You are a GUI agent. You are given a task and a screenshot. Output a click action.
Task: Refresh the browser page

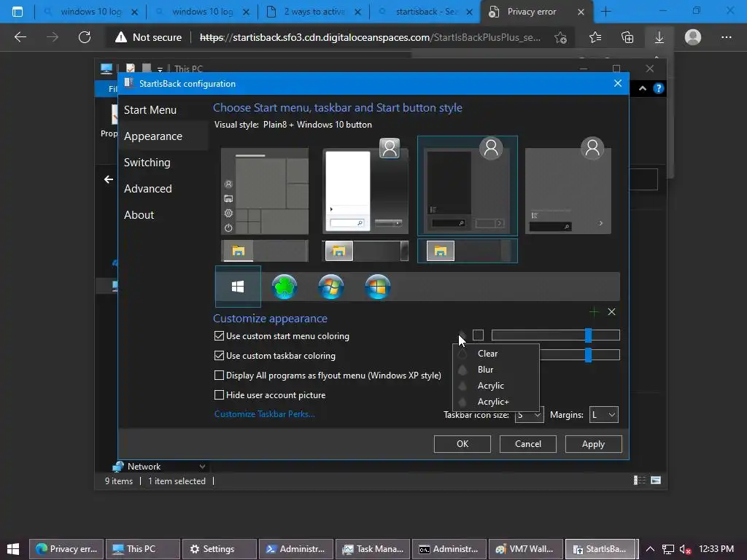85,37
